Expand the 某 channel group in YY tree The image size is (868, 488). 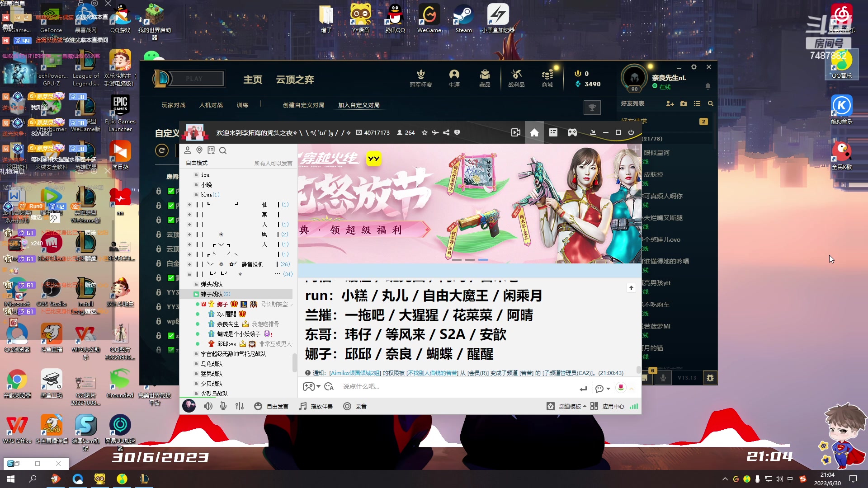point(189,215)
